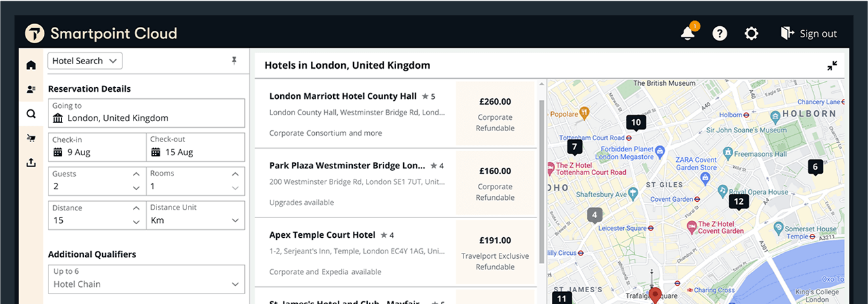Viewport: 868px width, 304px height.
Task: Open the notifications bell icon
Action: [687, 33]
